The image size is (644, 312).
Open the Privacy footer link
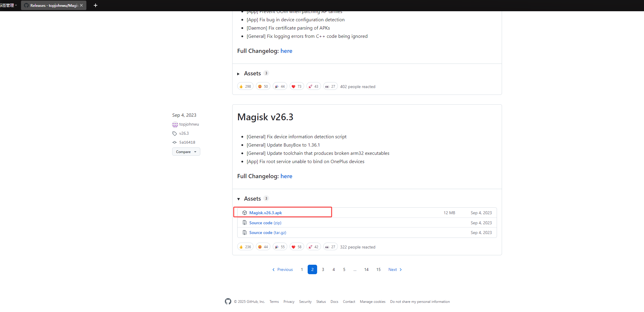[x=289, y=302]
